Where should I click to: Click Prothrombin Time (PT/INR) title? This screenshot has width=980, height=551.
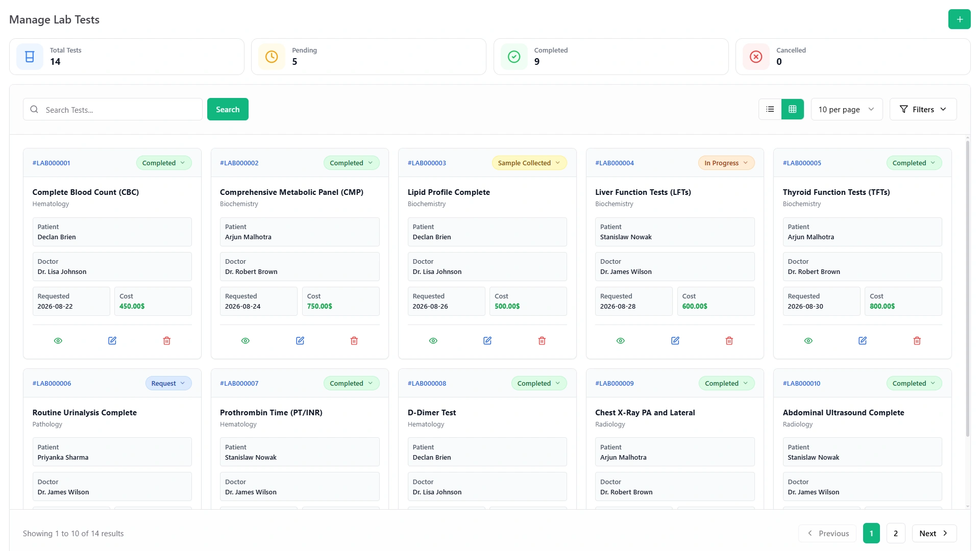point(271,413)
